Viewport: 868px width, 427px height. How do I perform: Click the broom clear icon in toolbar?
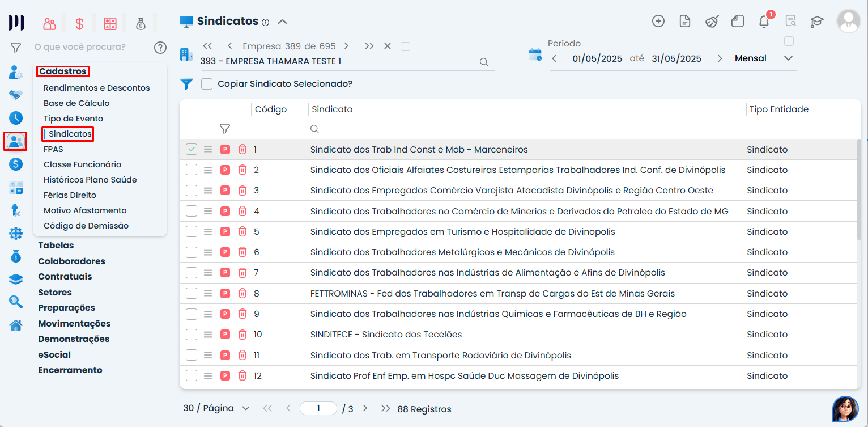click(712, 22)
